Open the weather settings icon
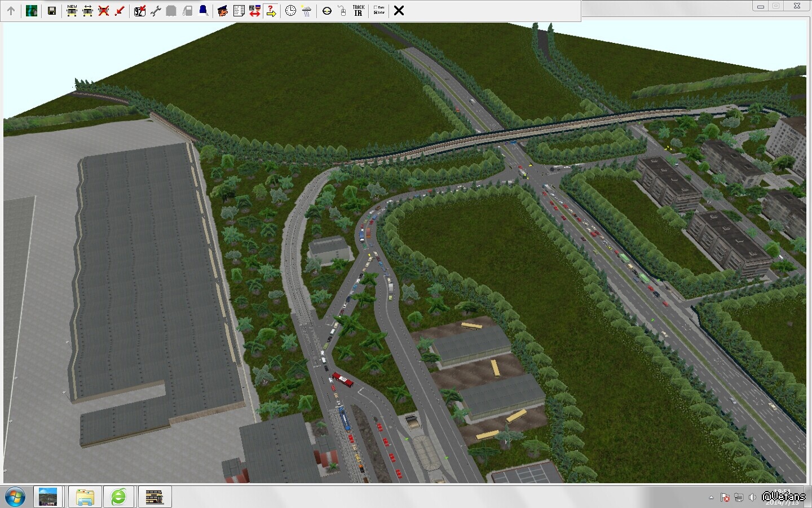812x508 pixels. [x=306, y=11]
